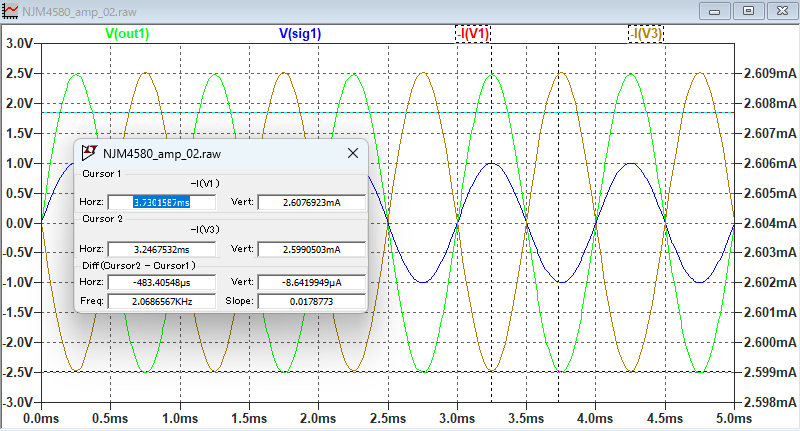This screenshot has height=431, width=800.
Task: Click the Diff Vert value field
Action: (311, 283)
